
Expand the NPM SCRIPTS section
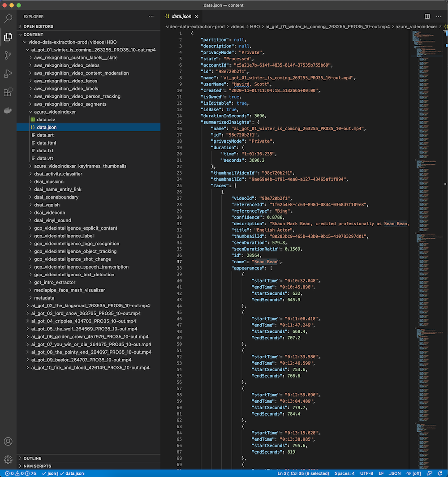(x=37, y=466)
